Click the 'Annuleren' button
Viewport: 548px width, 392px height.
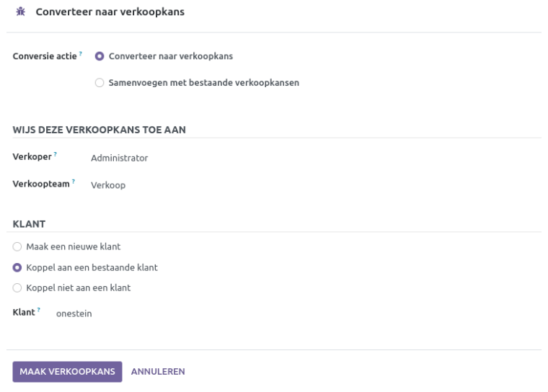point(158,372)
